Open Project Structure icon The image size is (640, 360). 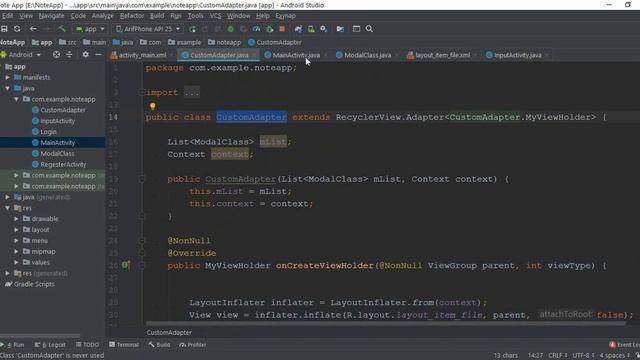(x=340, y=29)
